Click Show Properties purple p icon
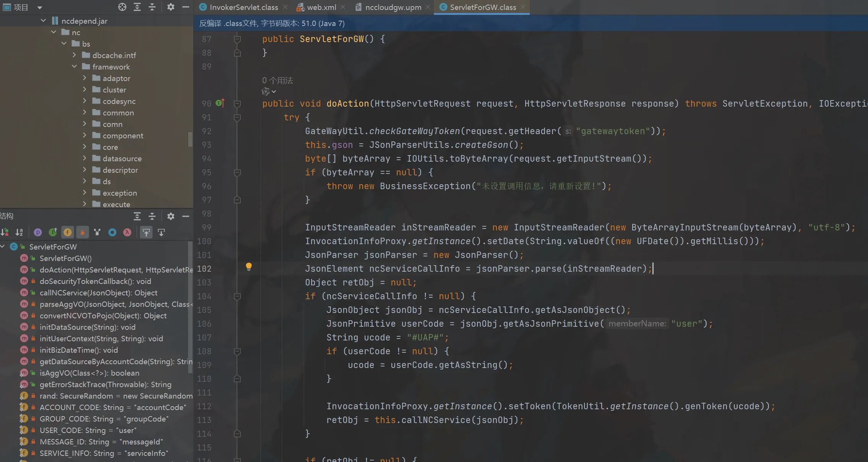 point(37,232)
